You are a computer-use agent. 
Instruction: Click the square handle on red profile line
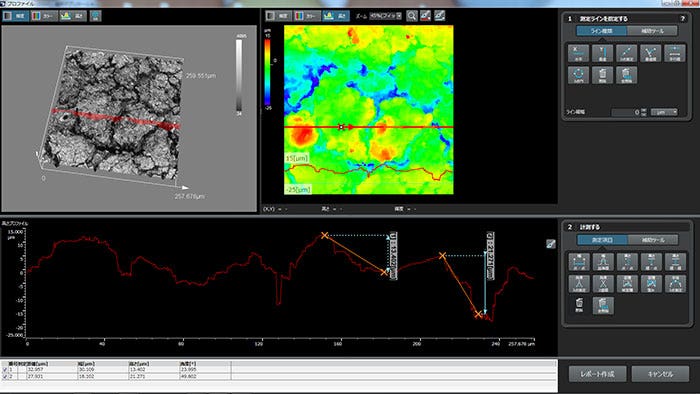click(341, 127)
